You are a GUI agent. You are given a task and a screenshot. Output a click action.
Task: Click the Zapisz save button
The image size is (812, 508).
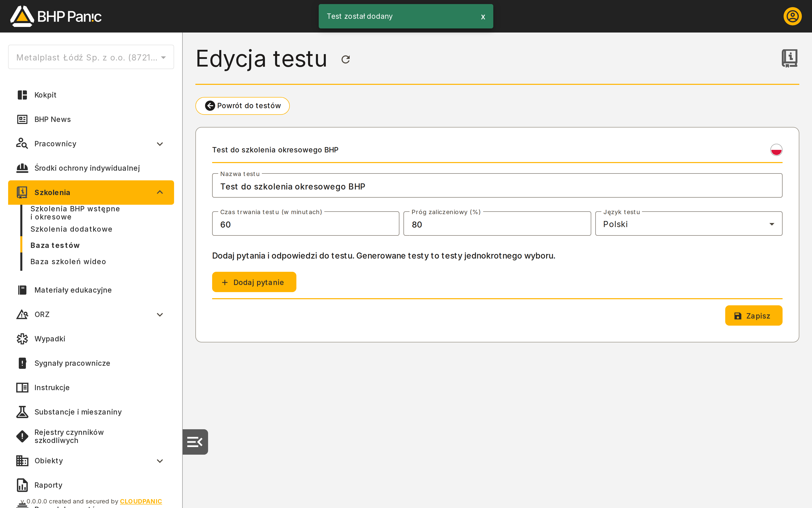(x=753, y=316)
